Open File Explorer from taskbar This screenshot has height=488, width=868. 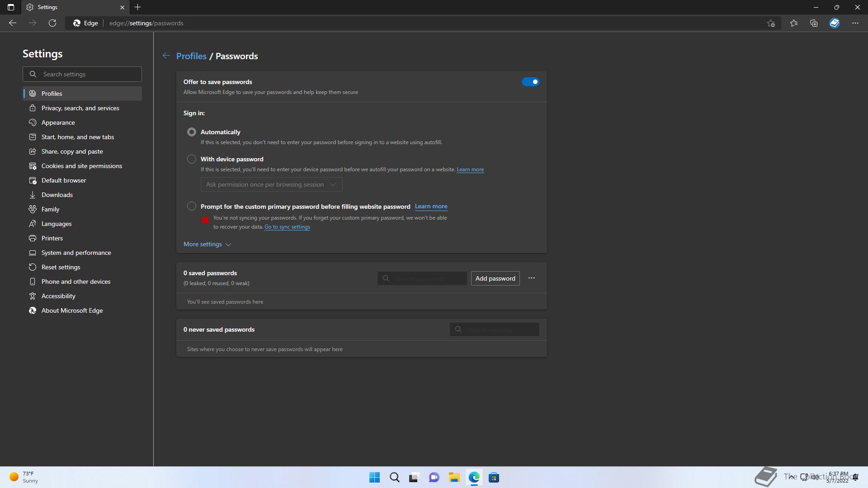(x=454, y=478)
